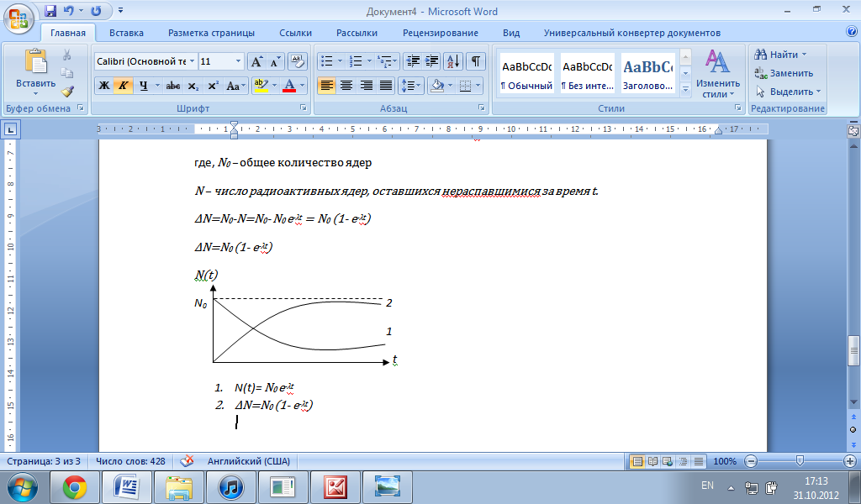Decrease the font size with the shrink font icon
Screen dimensions: 861x504
click(x=275, y=61)
